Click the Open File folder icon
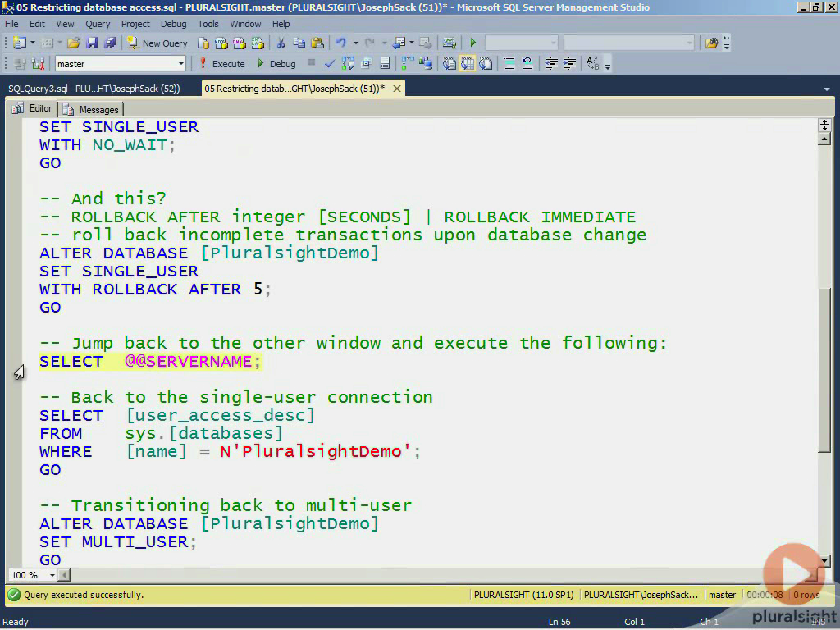 [x=73, y=43]
